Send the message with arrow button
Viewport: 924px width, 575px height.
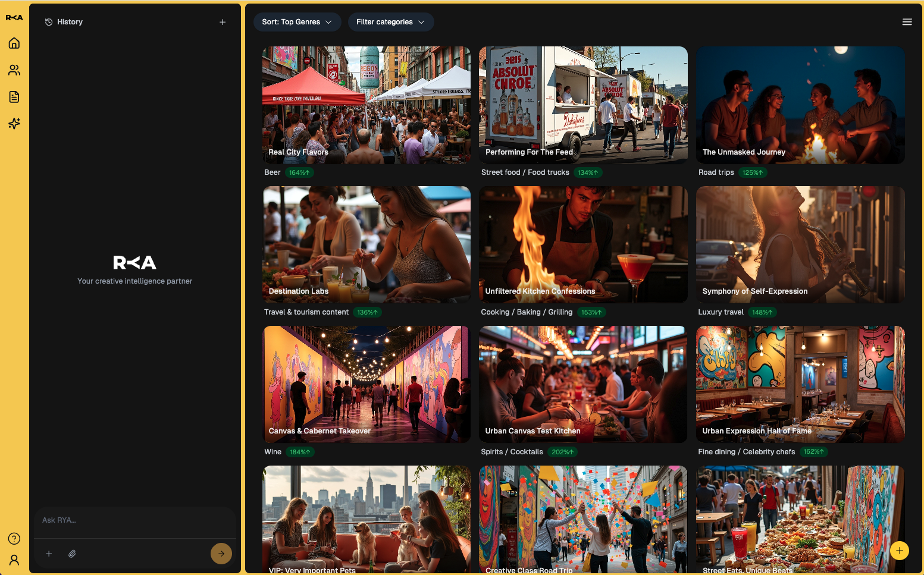pos(221,554)
